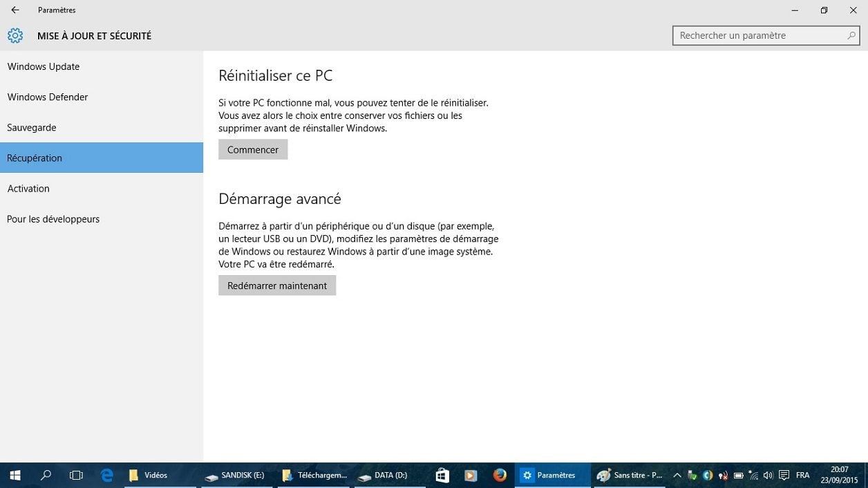Click Commencer to reset this PC
This screenshot has width=868, height=488.
(x=253, y=149)
